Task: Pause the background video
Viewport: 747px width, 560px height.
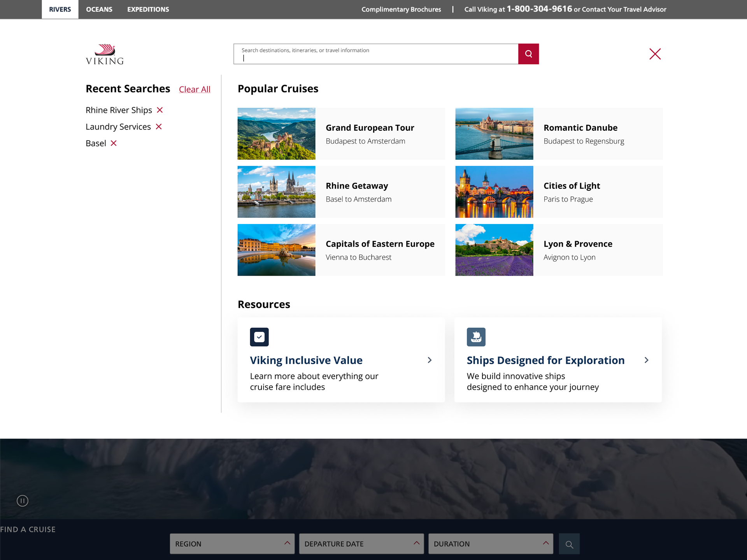Action: pos(23,500)
